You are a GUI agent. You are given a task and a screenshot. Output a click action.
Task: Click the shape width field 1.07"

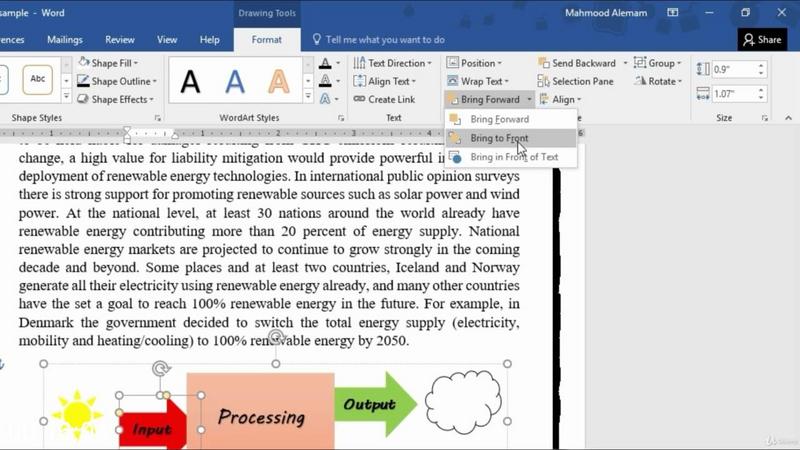coord(733,94)
